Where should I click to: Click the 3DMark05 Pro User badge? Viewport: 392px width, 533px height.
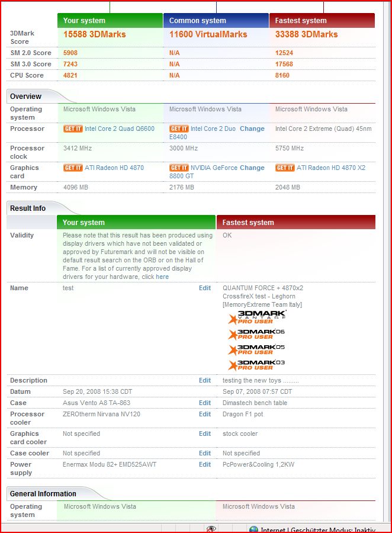(x=256, y=350)
